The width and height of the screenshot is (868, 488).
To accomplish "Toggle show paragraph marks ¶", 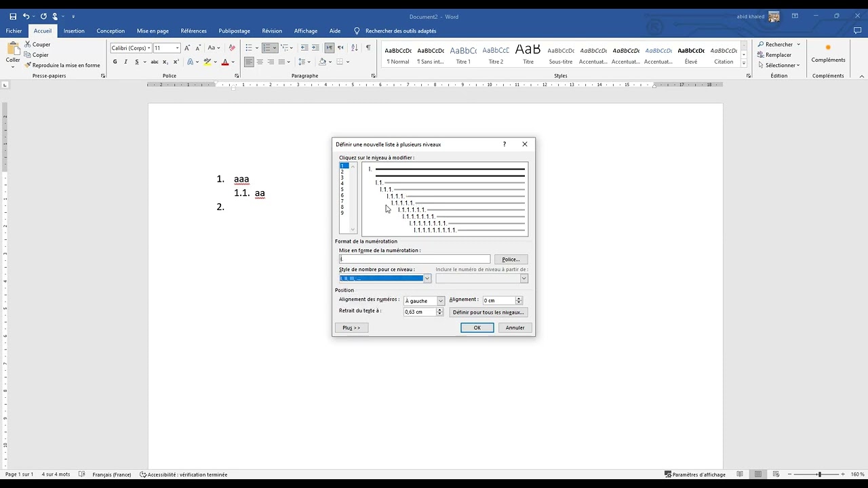I will pyautogui.click(x=368, y=48).
